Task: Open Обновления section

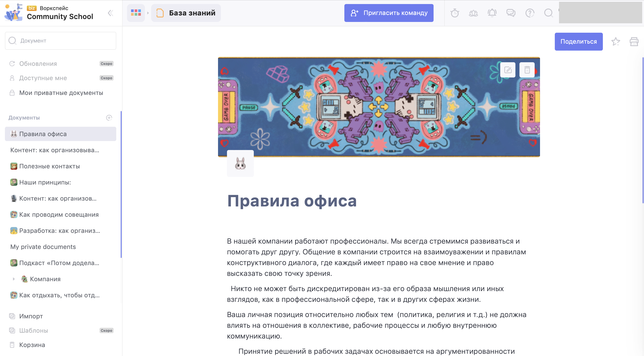Action: (61, 64)
